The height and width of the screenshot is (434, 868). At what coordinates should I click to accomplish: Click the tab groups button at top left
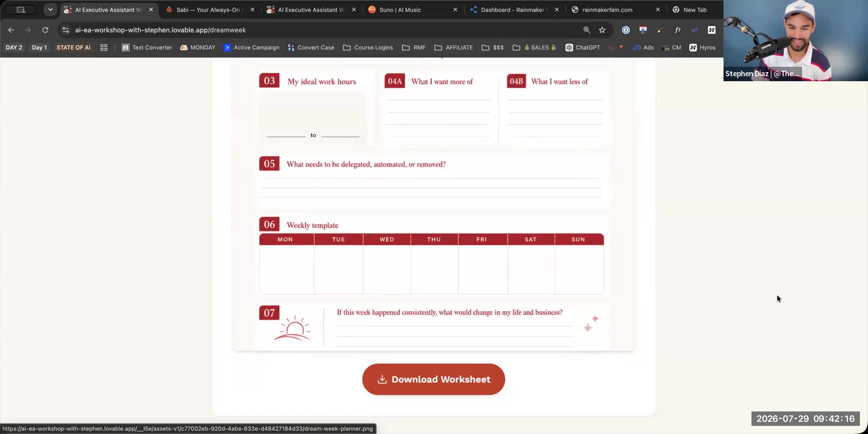click(x=21, y=9)
